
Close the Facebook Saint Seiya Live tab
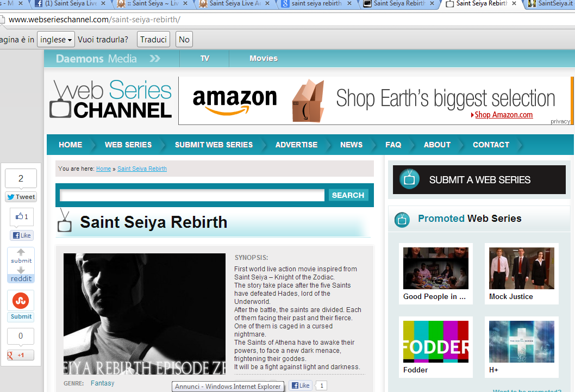pos(103,3)
